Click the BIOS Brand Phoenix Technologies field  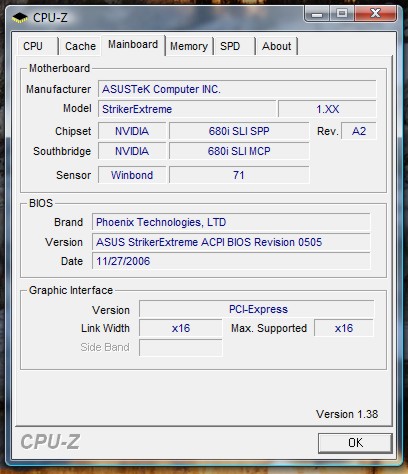(x=231, y=222)
